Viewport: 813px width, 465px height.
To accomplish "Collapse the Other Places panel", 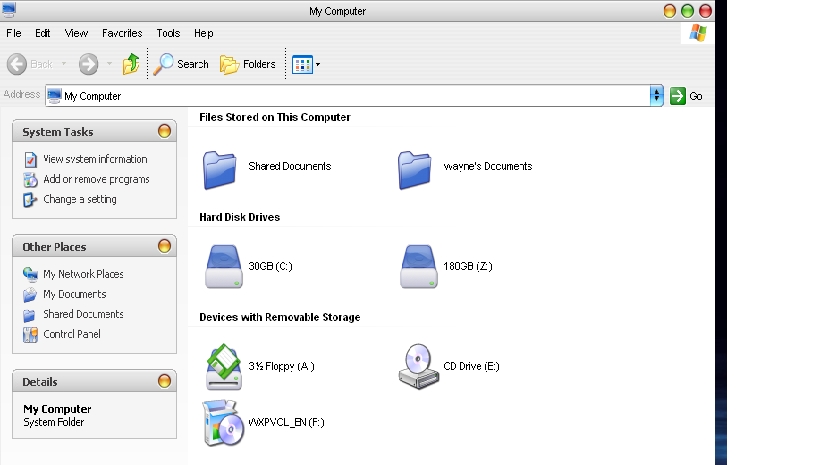I will tap(164, 247).
